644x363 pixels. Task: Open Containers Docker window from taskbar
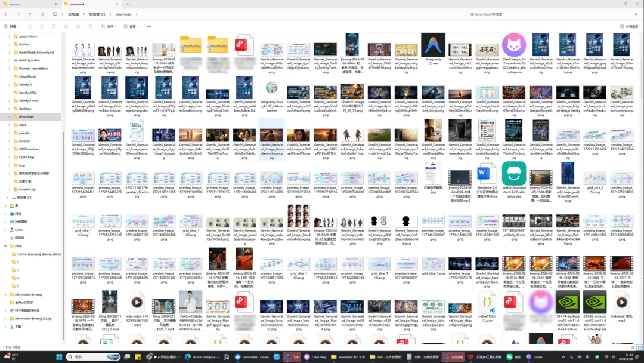[252, 357]
